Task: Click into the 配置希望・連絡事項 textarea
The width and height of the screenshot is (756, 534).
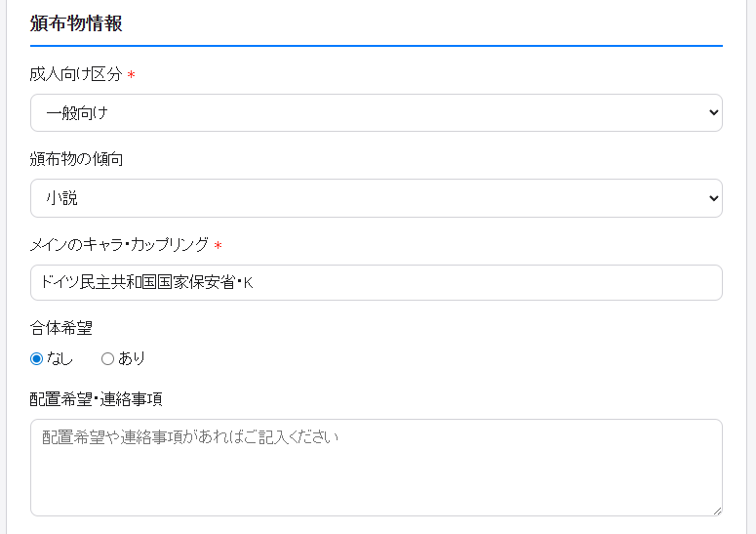Action: point(376,467)
